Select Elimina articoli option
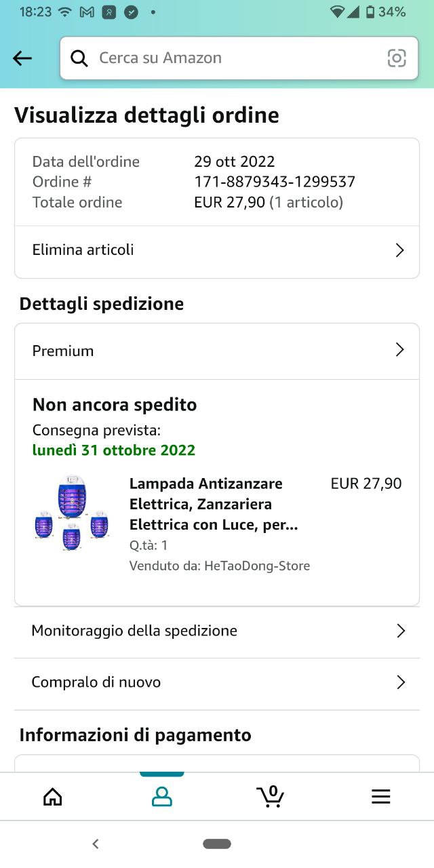This screenshot has height=868, width=434. pos(83,250)
